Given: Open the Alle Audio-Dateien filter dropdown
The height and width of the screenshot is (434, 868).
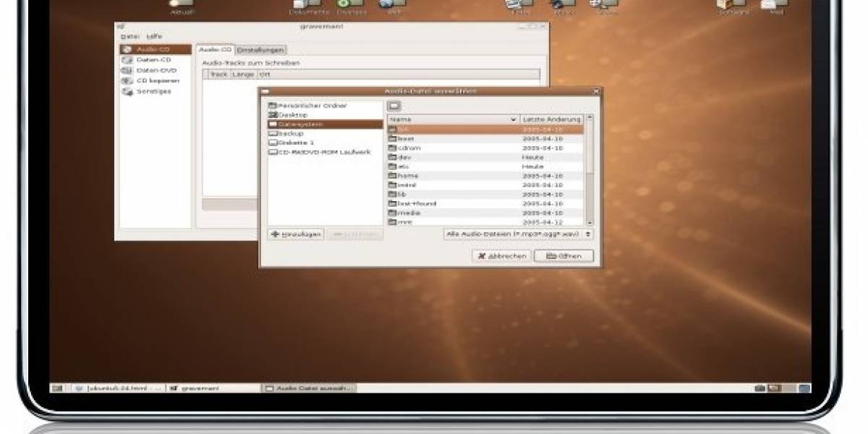Looking at the screenshot, I should point(518,234).
